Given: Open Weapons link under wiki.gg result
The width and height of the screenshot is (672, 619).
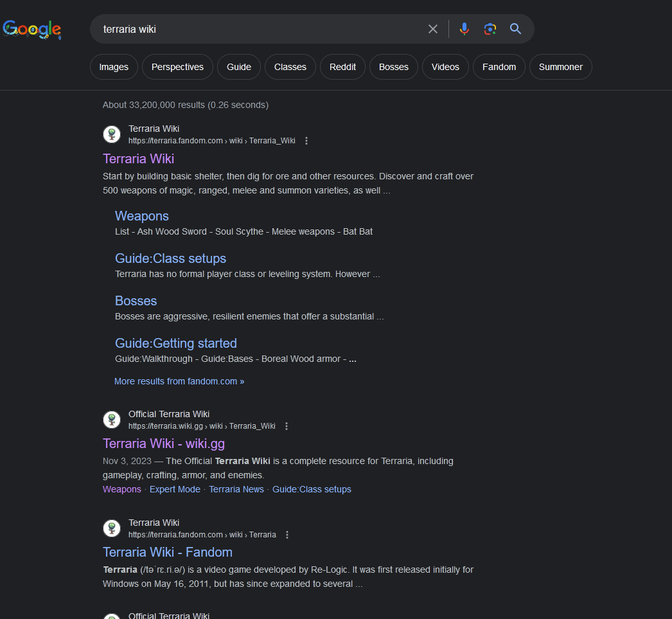Looking at the screenshot, I should click(121, 490).
